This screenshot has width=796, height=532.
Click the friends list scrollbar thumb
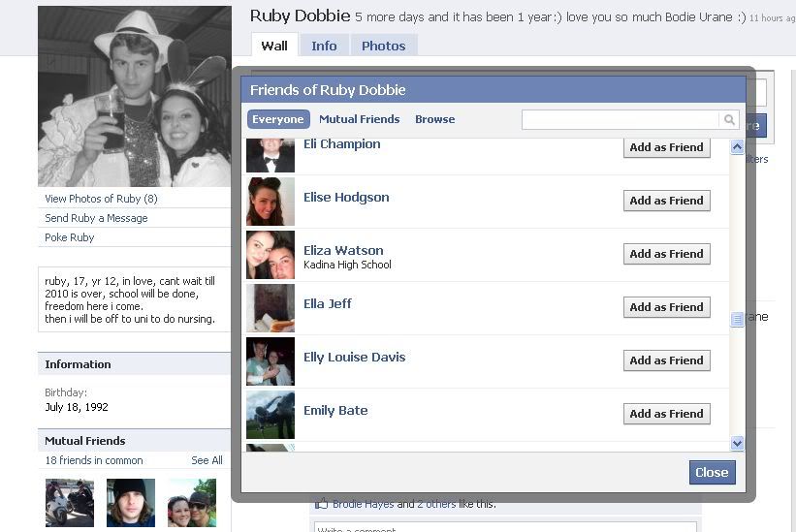(737, 319)
